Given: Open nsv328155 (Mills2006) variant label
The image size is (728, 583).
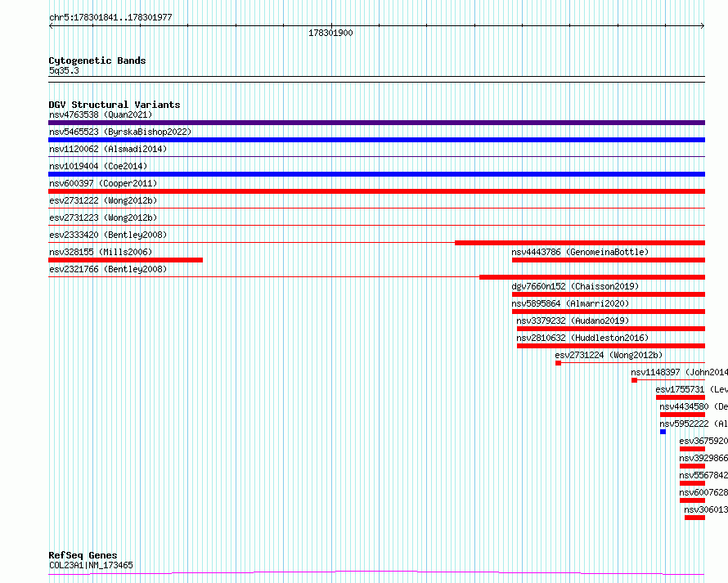Looking at the screenshot, I should (101, 252).
